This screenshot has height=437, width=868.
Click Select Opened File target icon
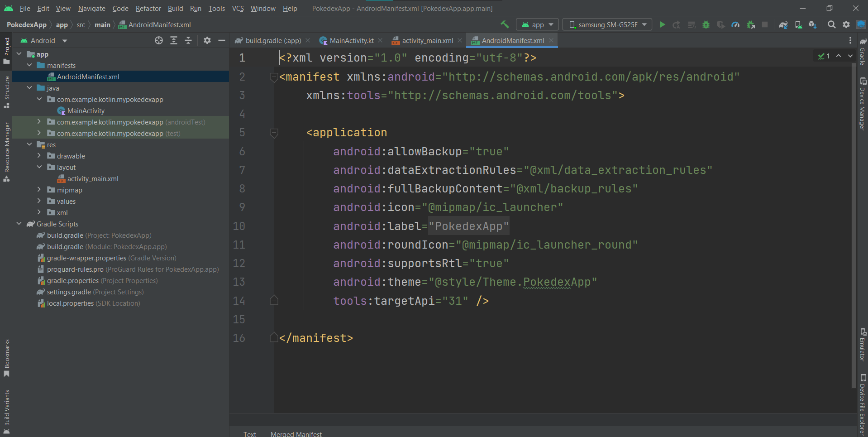click(x=159, y=41)
